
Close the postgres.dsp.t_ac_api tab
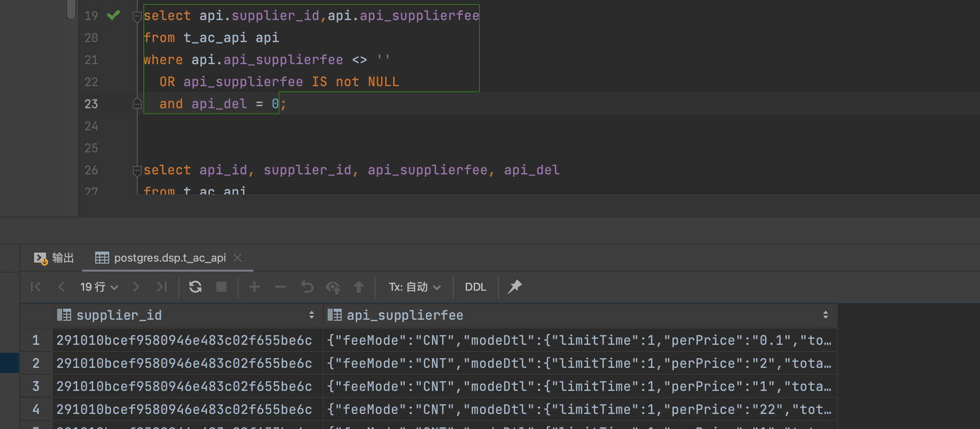click(237, 258)
